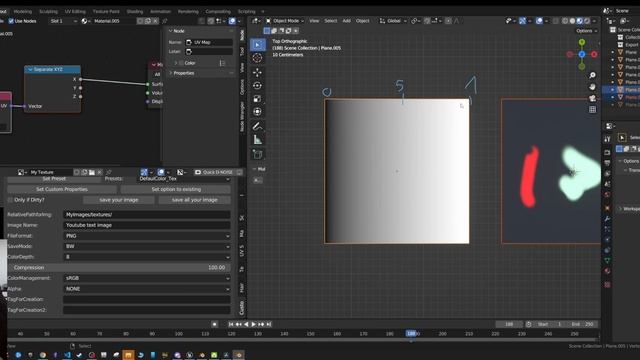Switch to the Texture Paint workspace tab

tap(106, 11)
